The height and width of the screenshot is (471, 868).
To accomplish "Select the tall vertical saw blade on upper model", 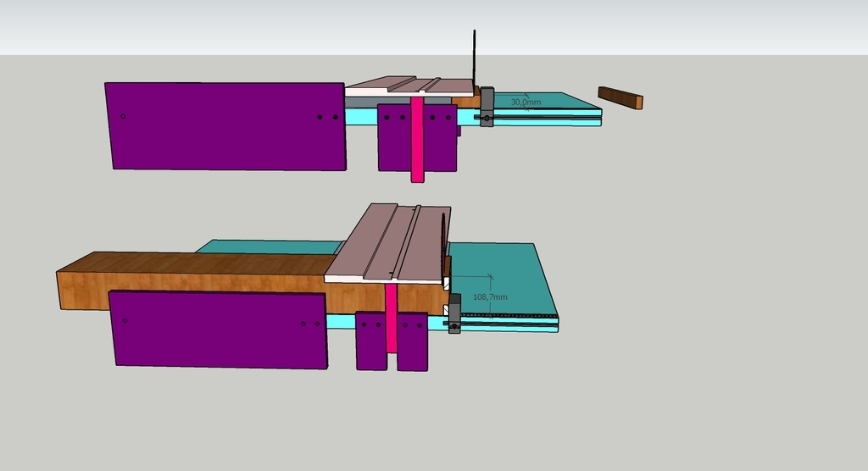I will [x=475, y=58].
